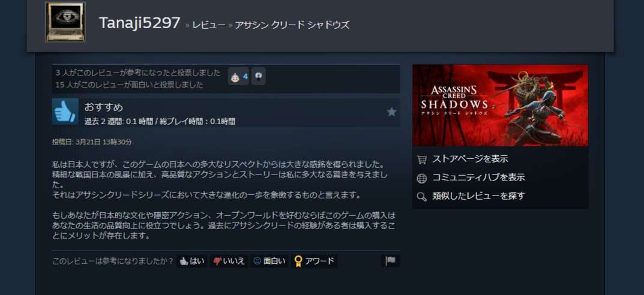
Task: Open the Assassin's Creed Shadows banner image
Action: click(x=500, y=106)
